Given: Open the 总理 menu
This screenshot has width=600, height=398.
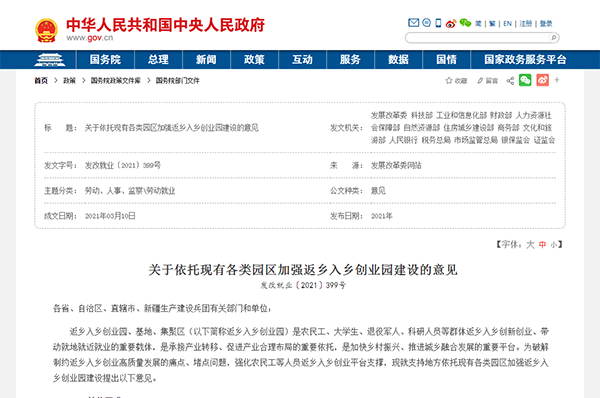Looking at the screenshot, I should coord(158,60).
